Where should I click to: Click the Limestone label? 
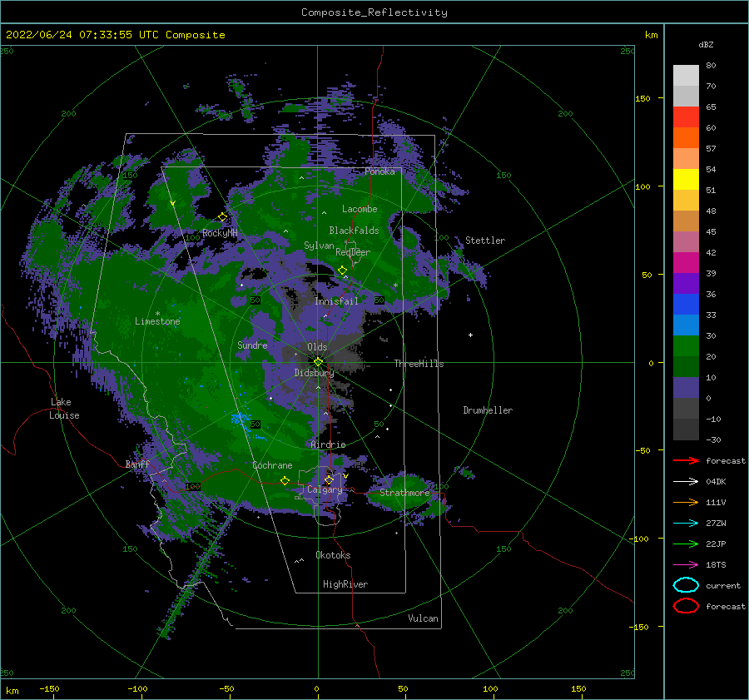tap(157, 321)
